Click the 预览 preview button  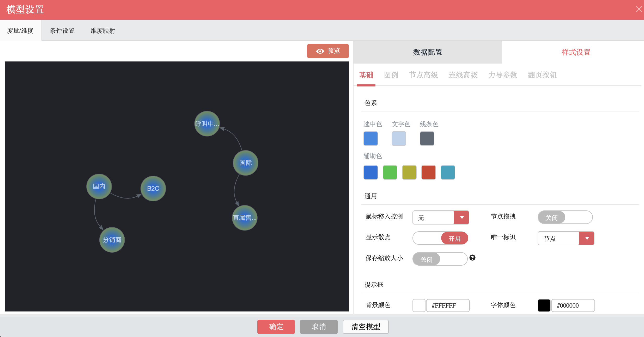pyautogui.click(x=328, y=51)
